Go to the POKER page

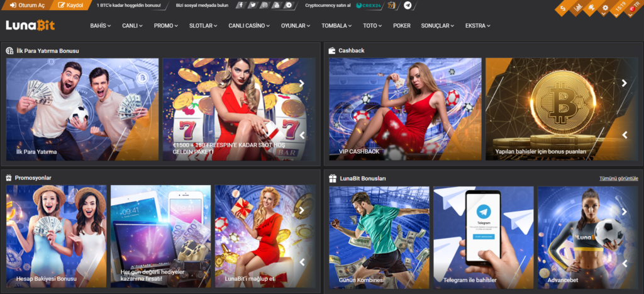click(x=402, y=25)
